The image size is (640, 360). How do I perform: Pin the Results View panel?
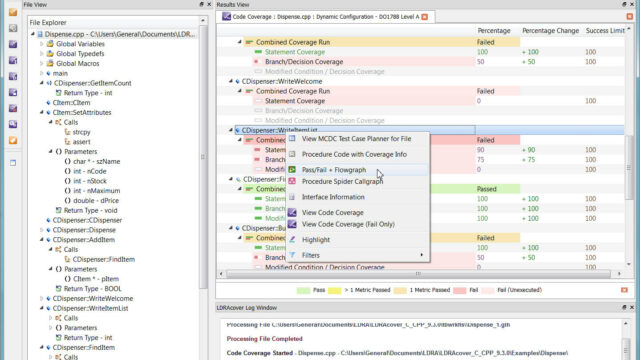[x=624, y=4]
